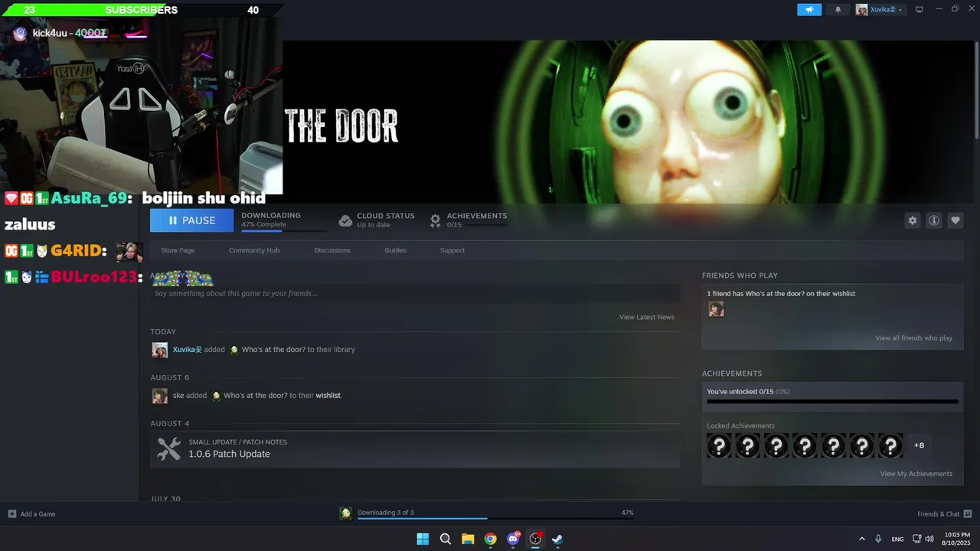This screenshot has height=551, width=980.
Task: Click the 'Say something about this game' field
Action: (415, 293)
